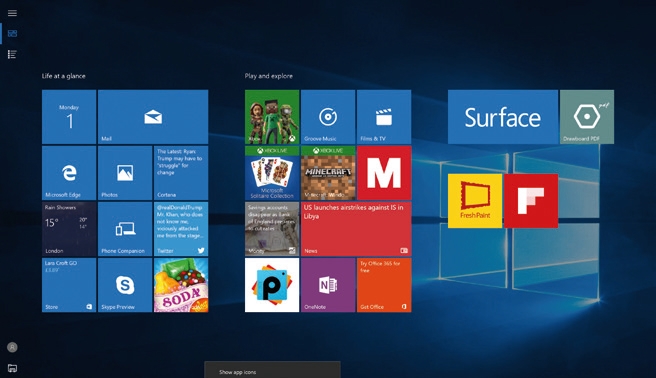Open the Cortana news tile
The height and width of the screenshot is (378, 656).
click(181, 173)
